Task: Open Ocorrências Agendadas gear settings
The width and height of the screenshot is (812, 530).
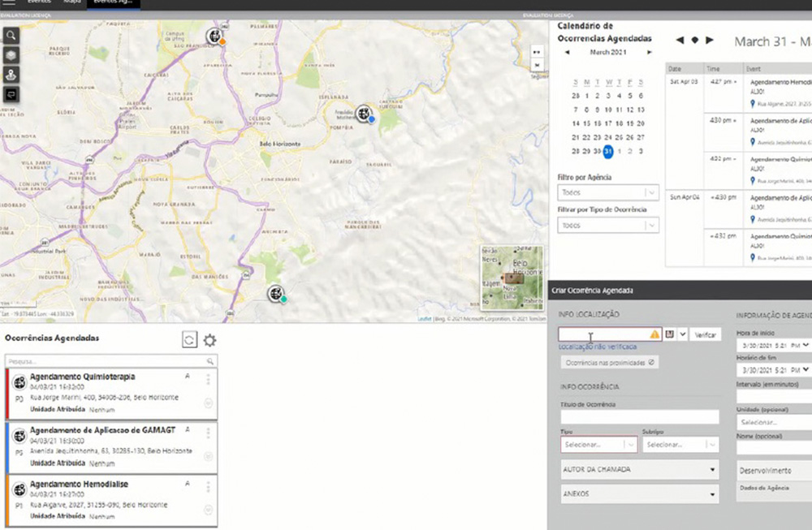Action: tap(209, 341)
